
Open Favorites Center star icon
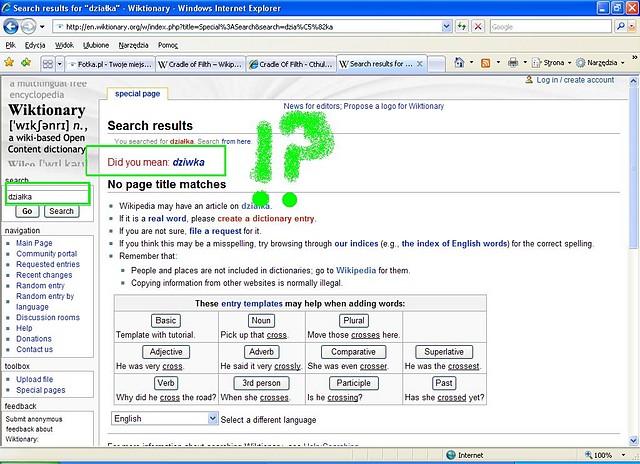[x=9, y=63]
